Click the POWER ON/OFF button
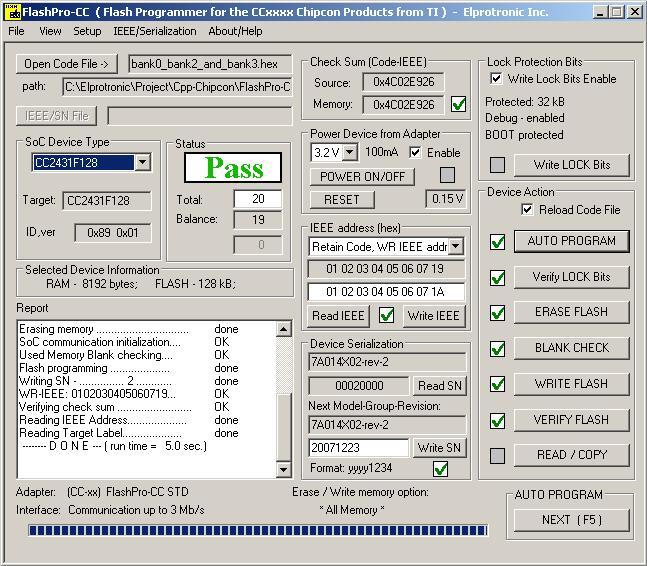Viewport: 647px width, 566px height. 362,177
